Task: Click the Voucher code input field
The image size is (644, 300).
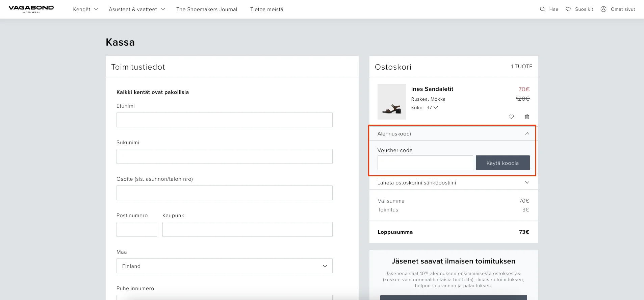Action: pyautogui.click(x=425, y=163)
